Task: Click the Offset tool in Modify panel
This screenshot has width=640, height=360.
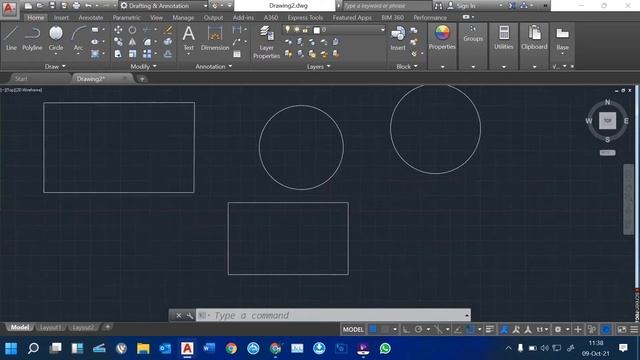Action: tap(168, 53)
